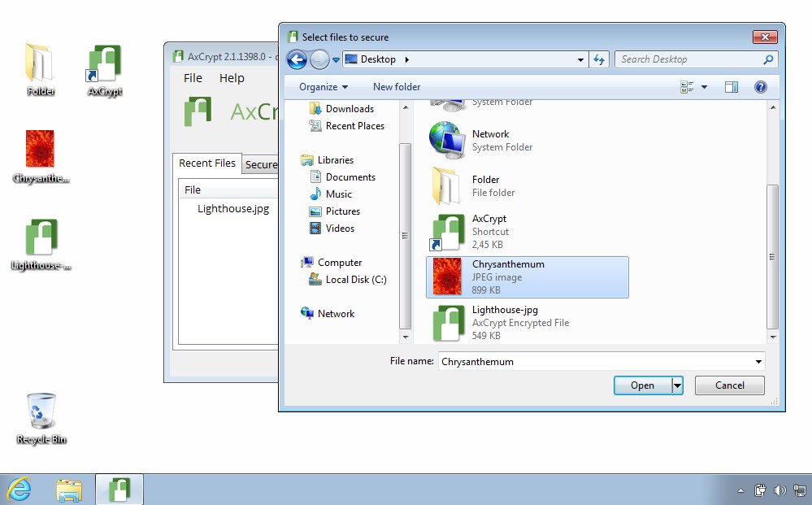Select the Folder icon on desktop
This screenshot has width=812, height=505.
(41, 70)
